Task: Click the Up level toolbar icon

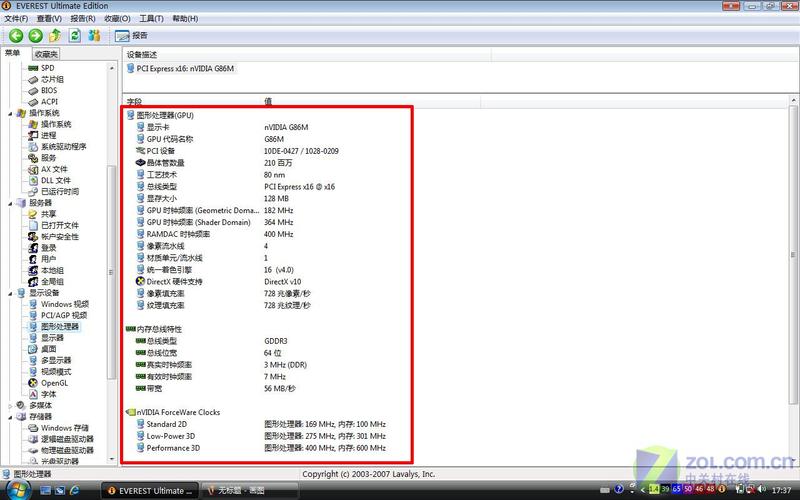Action: pyautogui.click(x=55, y=35)
